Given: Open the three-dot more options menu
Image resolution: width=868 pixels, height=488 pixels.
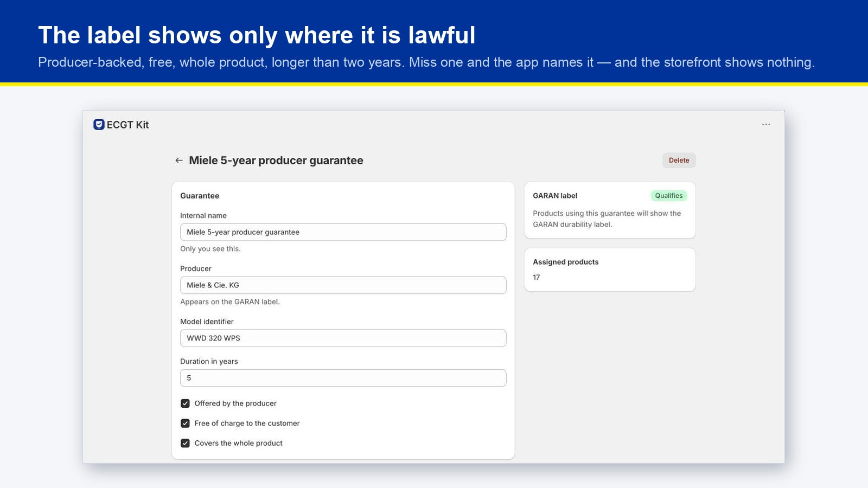Looking at the screenshot, I should (x=766, y=125).
